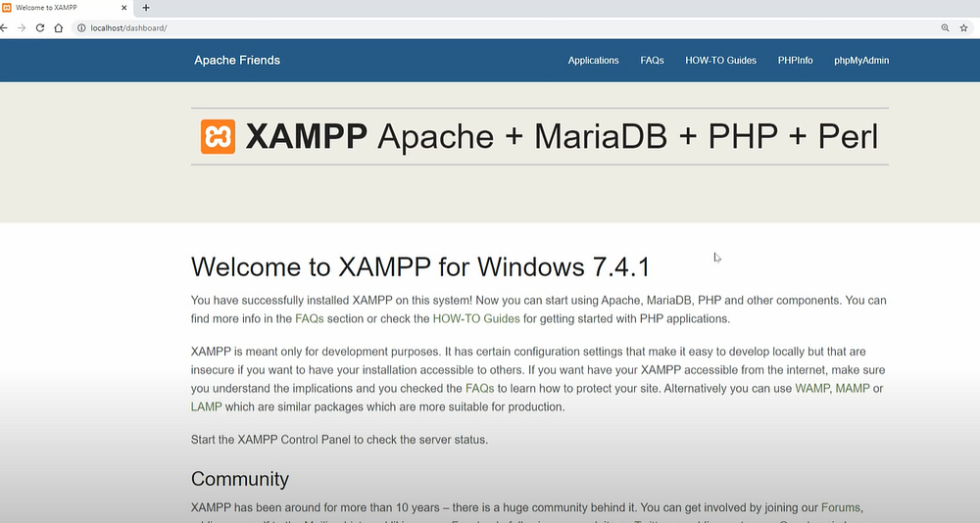Follow the FAQs link about protecting your site
The height and width of the screenshot is (523, 980).
tap(480, 389)
